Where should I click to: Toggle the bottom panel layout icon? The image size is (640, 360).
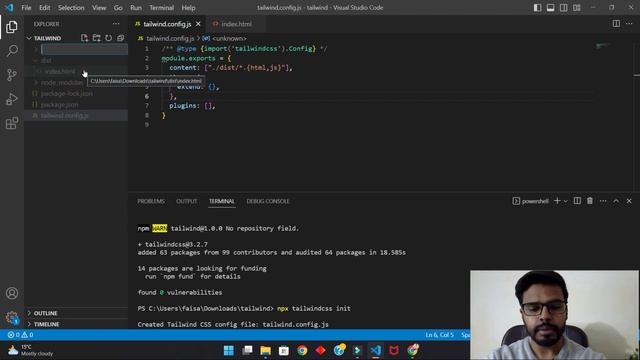pyautogui.click(x=551, y=7)
